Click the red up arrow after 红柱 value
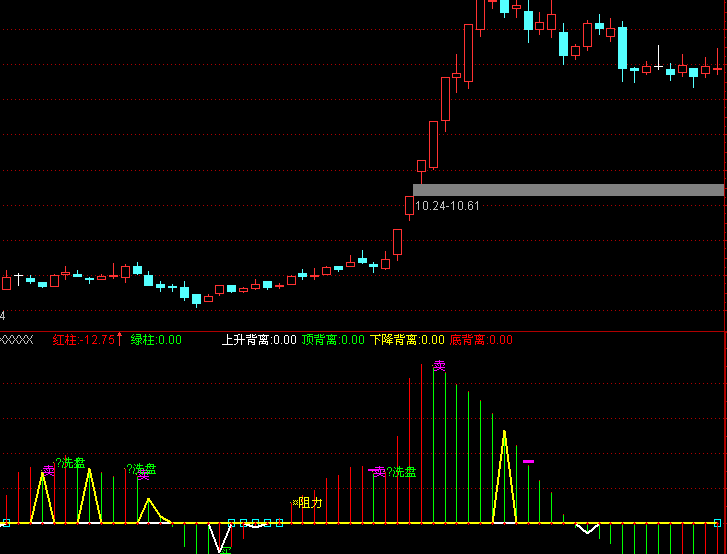Viewport: 727px width, 554px height. pos(120,339)
